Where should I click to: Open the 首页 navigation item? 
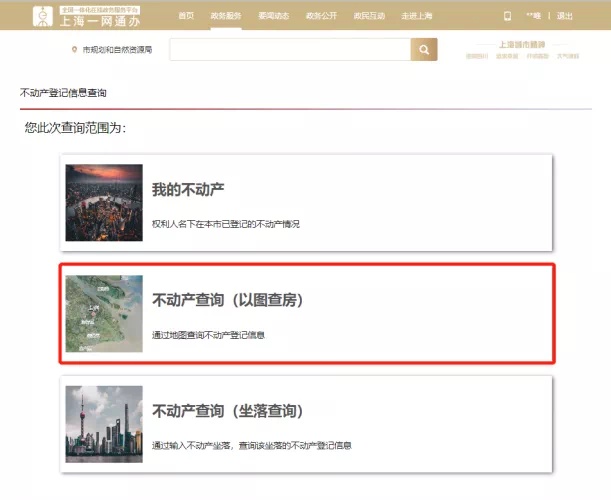click(x=186, y=16)
